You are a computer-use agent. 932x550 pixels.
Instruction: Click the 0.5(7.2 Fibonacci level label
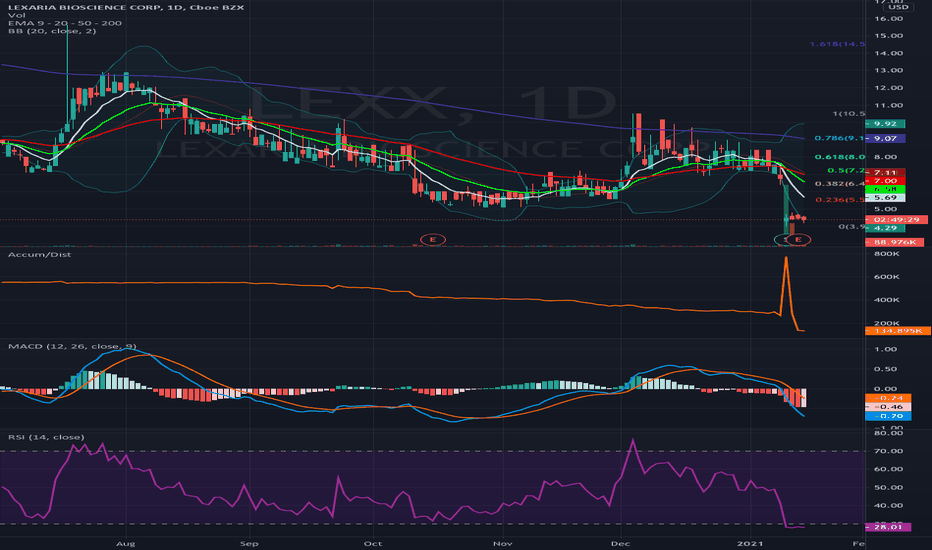tap(846, 171)
